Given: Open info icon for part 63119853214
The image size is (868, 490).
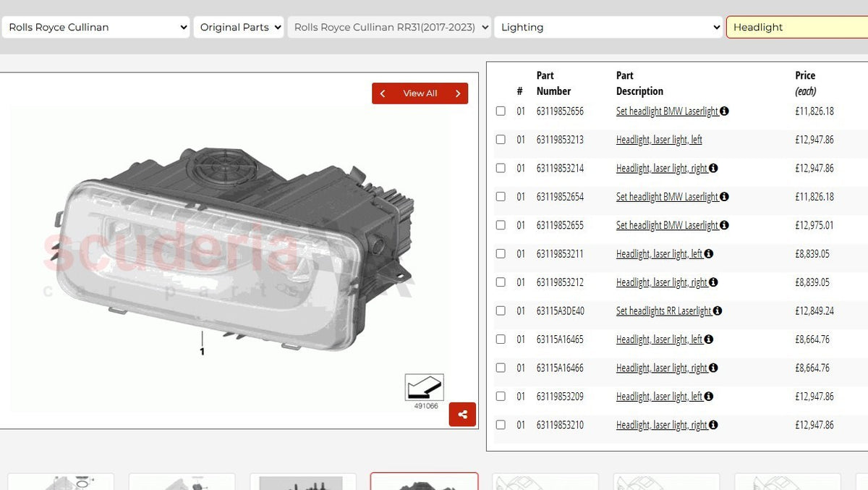Looking at the screenshot, I should click(x=713, y=168).
